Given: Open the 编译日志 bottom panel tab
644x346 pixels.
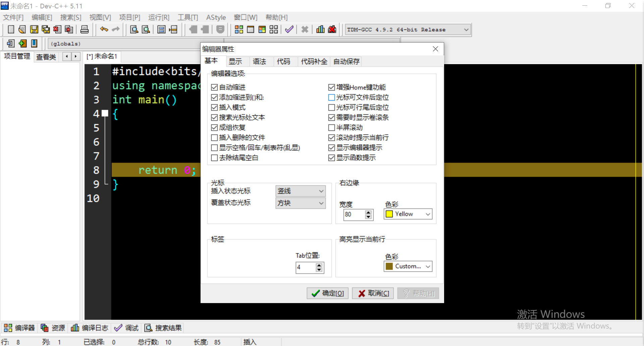Looking at the screenshot, I should (90, 328).
